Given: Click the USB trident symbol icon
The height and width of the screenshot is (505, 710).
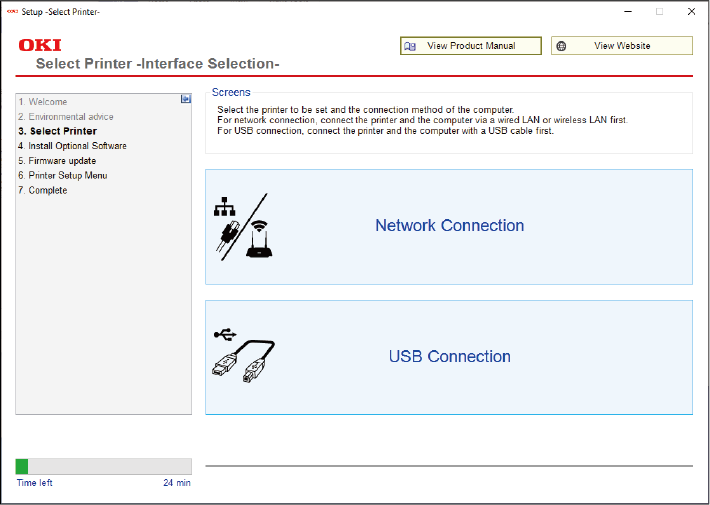Looking at the screenshot, I should point(226,334).
